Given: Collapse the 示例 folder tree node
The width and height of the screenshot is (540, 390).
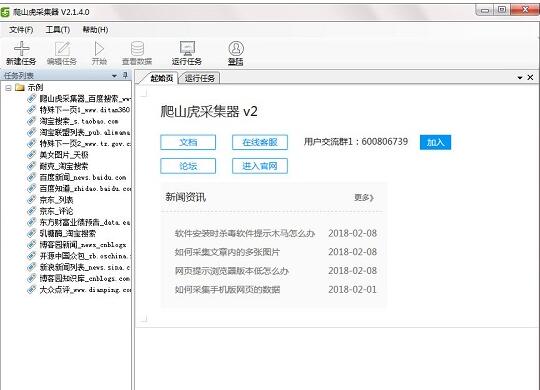Looking at the screenshot, I should [x=8, y=88].
